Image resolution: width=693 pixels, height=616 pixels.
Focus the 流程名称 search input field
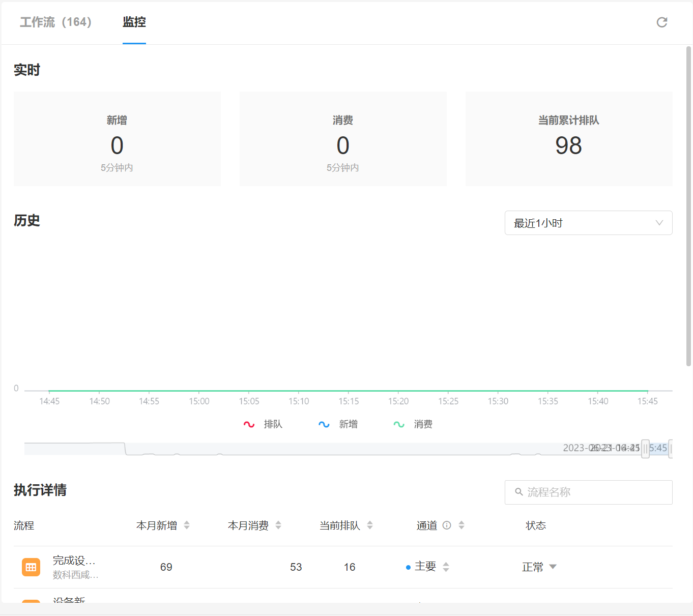(595, 492)
